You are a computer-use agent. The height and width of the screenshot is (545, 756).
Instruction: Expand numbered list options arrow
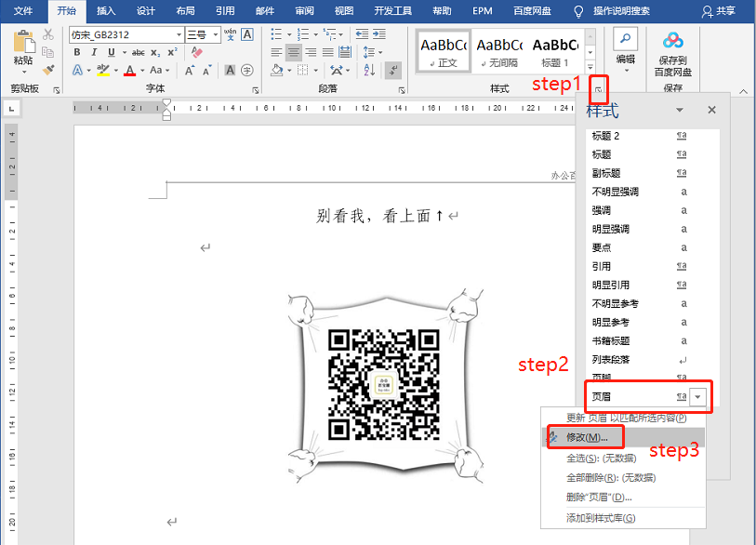[316, 34]
